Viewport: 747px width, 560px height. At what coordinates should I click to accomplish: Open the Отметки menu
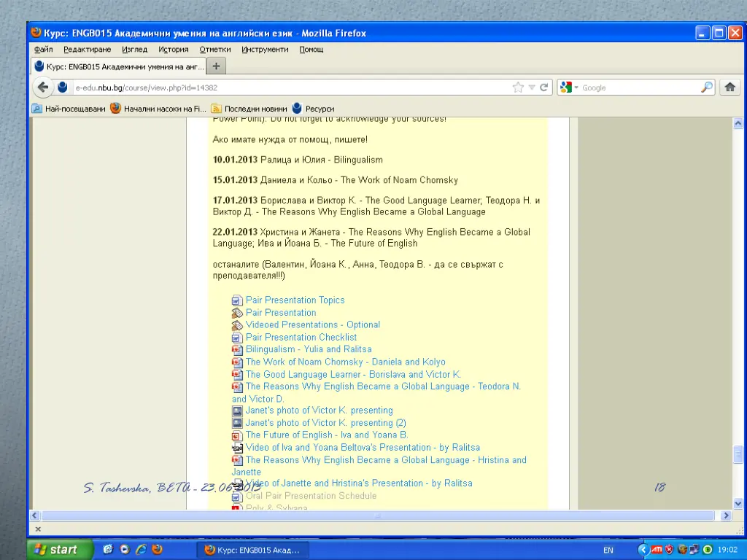(215, 49)
